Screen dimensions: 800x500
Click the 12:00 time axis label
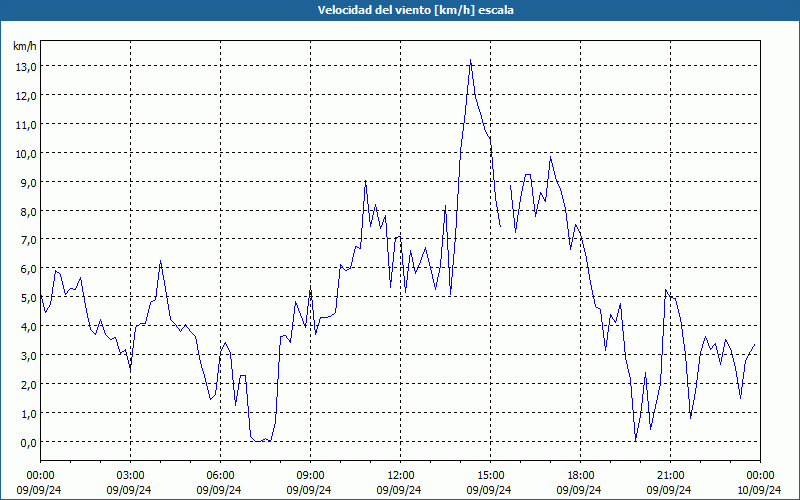point(401,476)
